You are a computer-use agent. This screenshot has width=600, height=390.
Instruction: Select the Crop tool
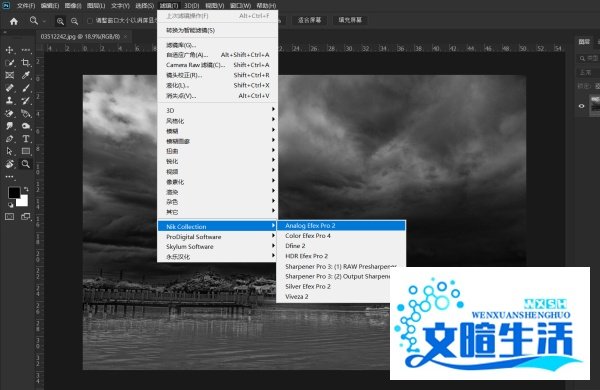click(x=26, y=62)
